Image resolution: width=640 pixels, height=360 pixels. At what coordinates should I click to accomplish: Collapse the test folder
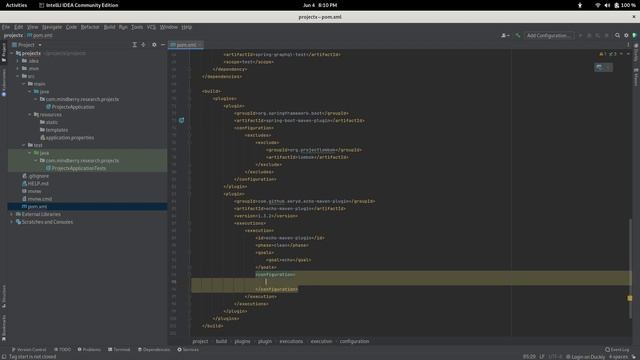24,145
